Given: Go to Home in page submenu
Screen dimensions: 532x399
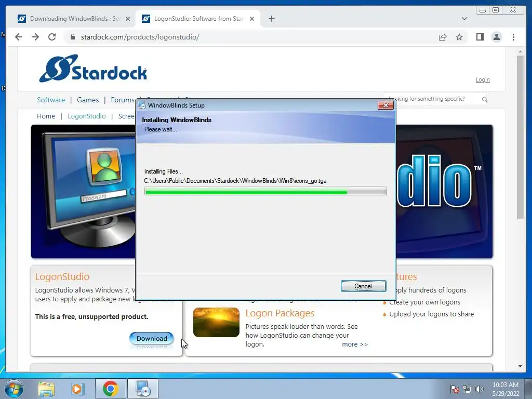Looking at the screenshot, I should point(46,116).
